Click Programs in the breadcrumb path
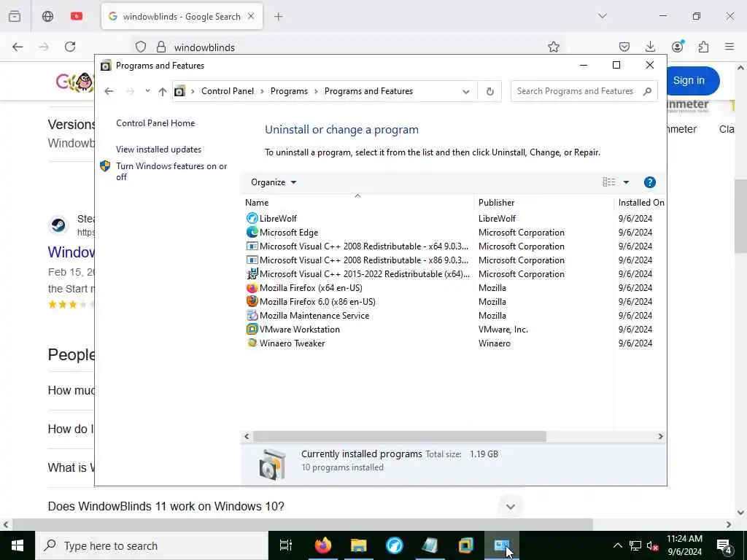The image size is (747, 560). pos(289,91)
